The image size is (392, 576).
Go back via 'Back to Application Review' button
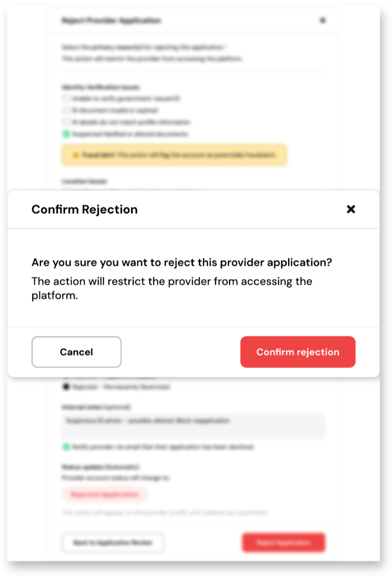coord(113,543)
